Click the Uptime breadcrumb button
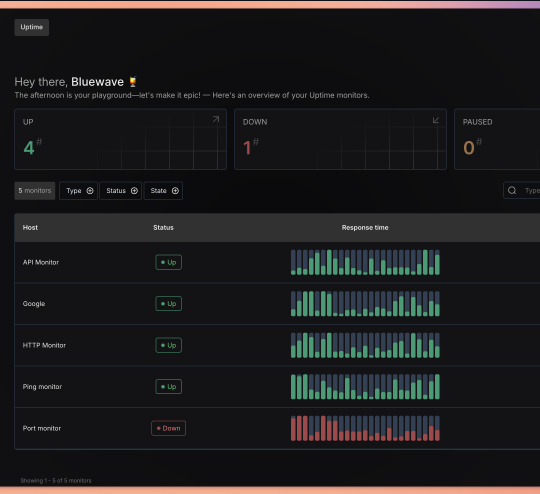 pyautogui.click(x=31, y=27)
